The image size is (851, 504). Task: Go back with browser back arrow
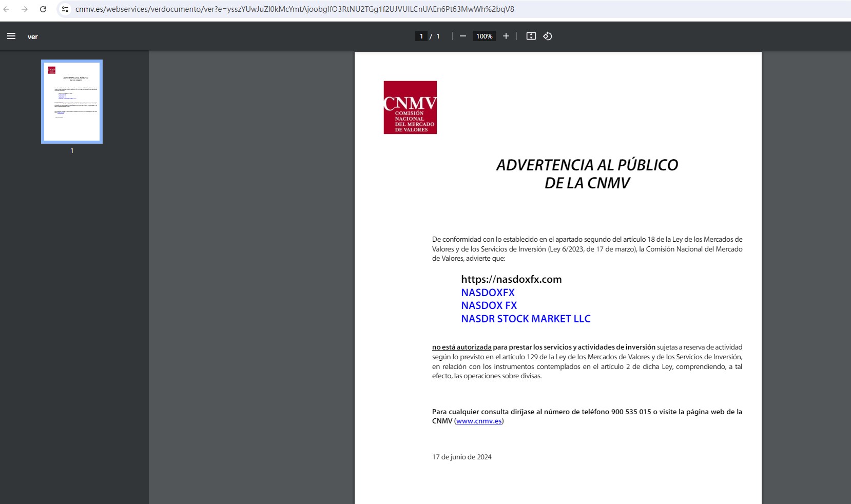coord(7,9)
